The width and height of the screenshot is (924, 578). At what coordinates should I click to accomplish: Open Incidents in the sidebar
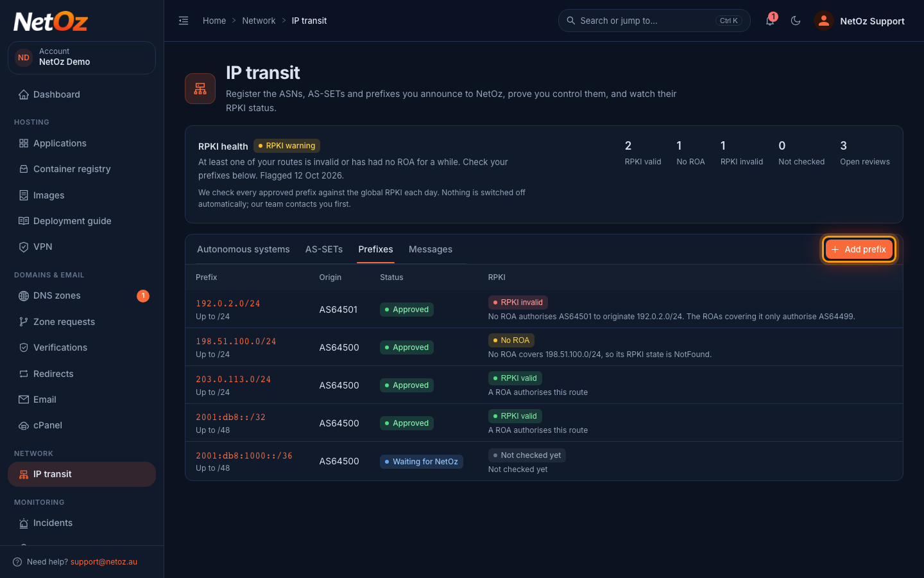click(81, 523)
